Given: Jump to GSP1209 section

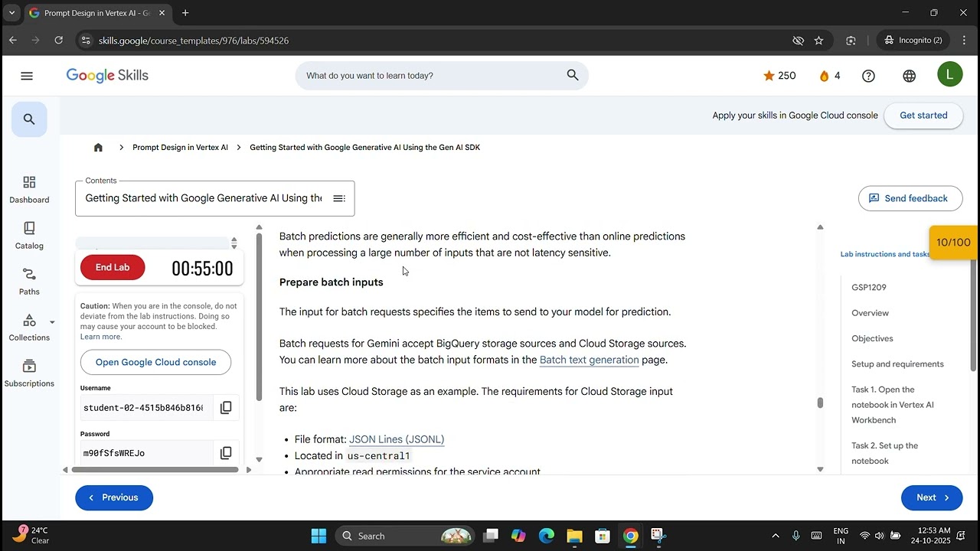Looking at the screenshot, I should pos(869,288).
